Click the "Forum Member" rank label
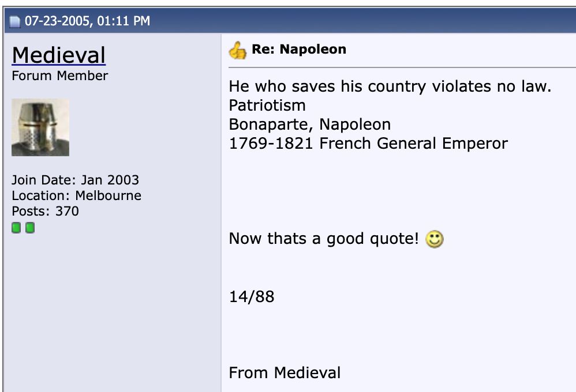Viewport: 576px width, 392px height. [x=59, y=75]
